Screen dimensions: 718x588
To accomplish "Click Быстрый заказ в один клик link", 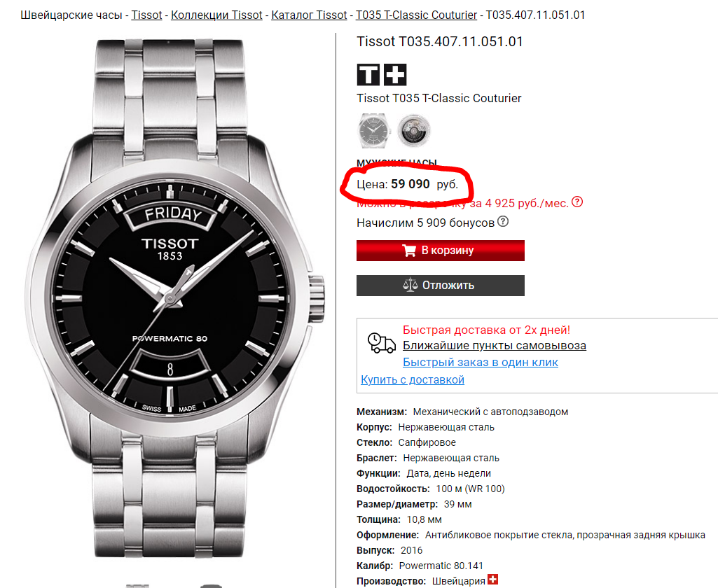I will pos(481,363).
